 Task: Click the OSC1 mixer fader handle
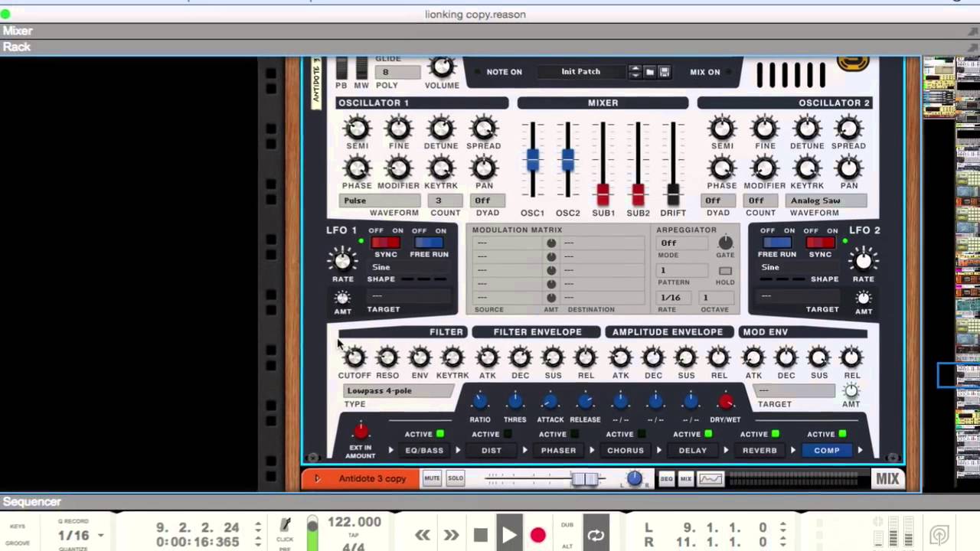532,160
